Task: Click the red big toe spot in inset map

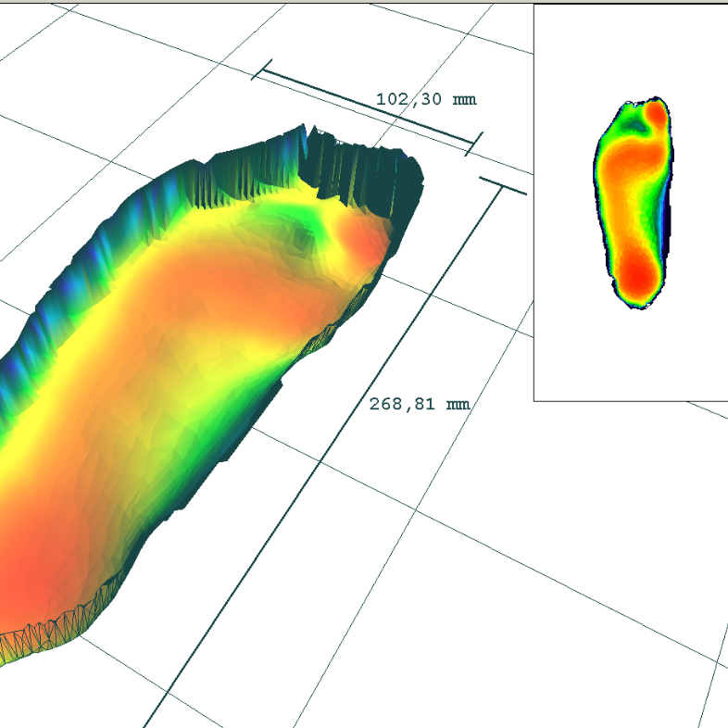Action: click(656, 113)
